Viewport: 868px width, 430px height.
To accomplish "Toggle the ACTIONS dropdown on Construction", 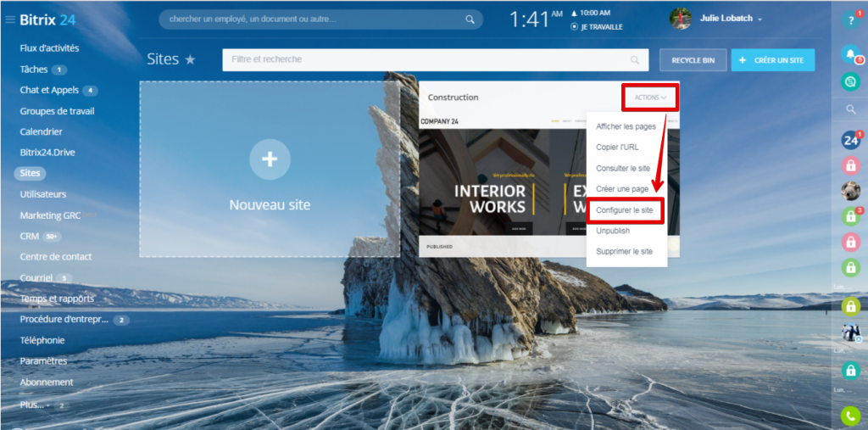I will coord(650,98).
